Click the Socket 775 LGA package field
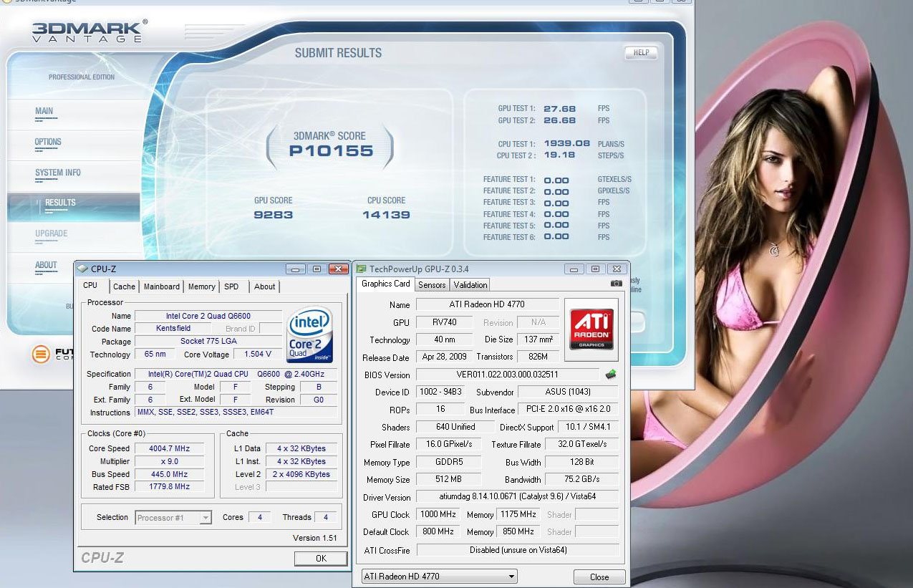This screenshot has height=588, width=913. tap(208, 342)
